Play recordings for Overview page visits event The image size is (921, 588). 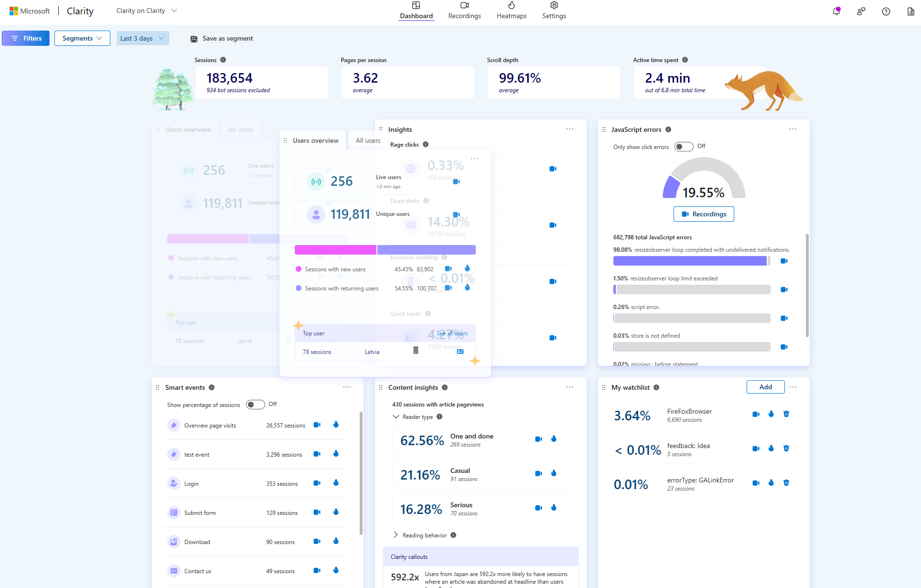click(317, 425)
